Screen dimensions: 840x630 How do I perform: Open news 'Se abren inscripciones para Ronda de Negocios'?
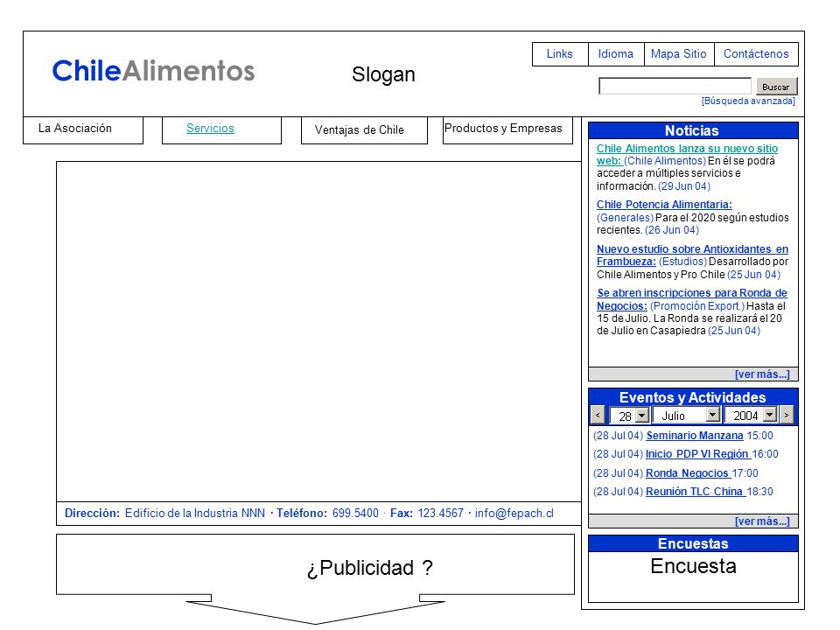tap(692, 299)
